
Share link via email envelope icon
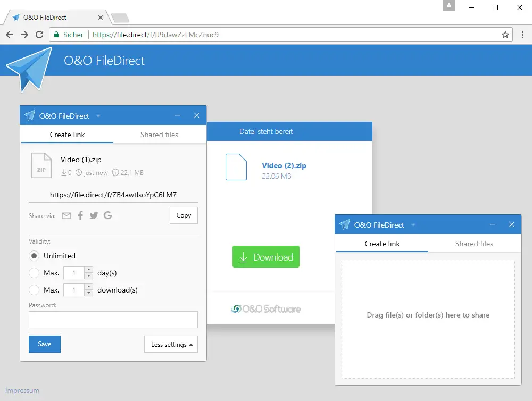coord(66,215)
